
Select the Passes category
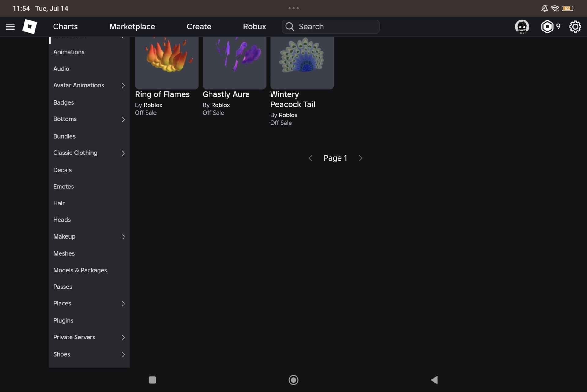[x=63, y=287]
